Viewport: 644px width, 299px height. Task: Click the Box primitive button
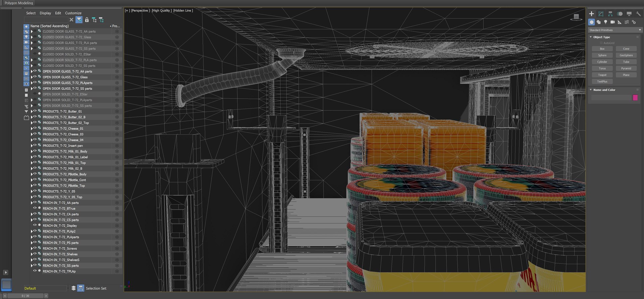point(602,49)
